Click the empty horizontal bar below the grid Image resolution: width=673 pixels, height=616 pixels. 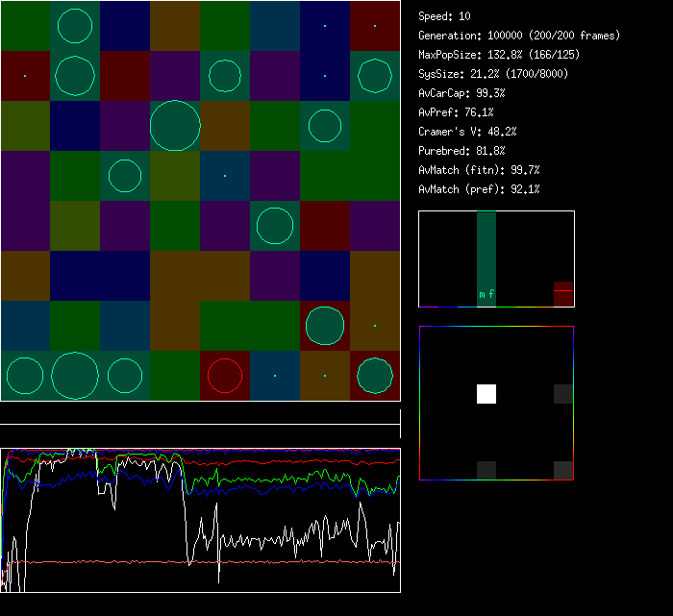click(200, 413)
